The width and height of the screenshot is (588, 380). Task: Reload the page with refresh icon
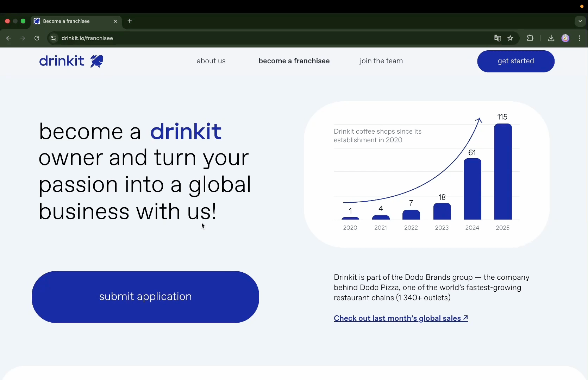[37, 38]
